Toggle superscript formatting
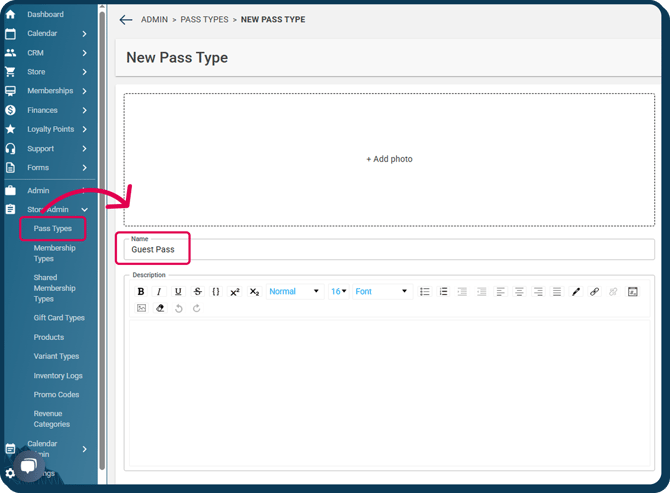This screenshot has height=493, width=670. (235, 292)
